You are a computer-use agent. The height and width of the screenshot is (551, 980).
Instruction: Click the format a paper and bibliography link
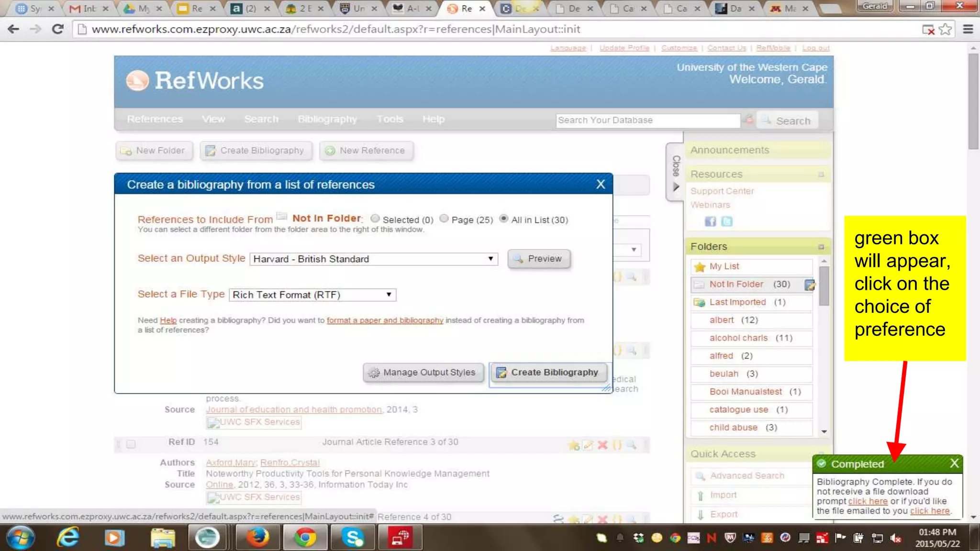tap(385, 320)
